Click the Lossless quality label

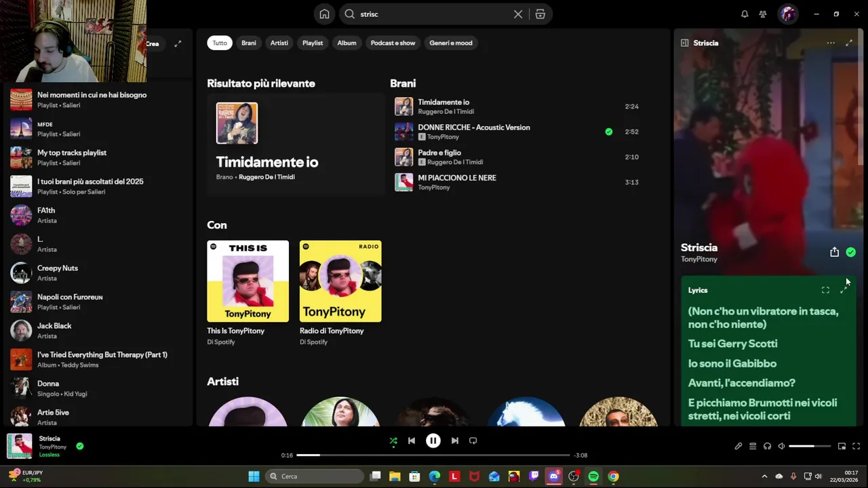(x=50, y=455)
